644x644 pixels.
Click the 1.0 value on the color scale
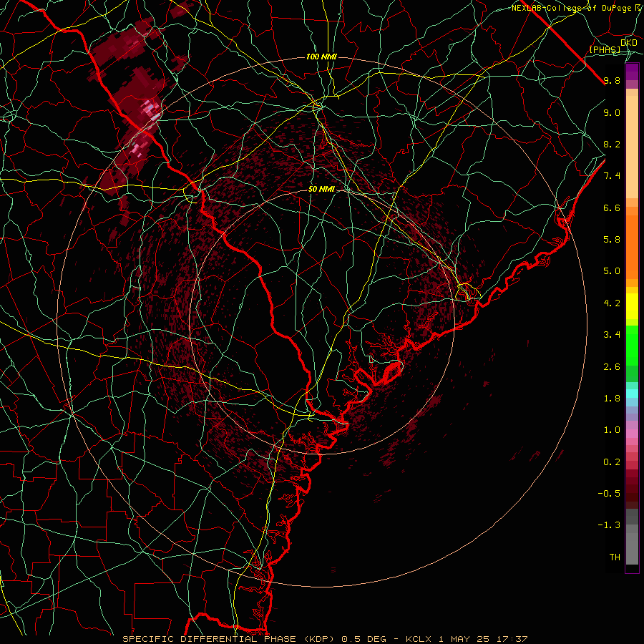pos(612,430)
